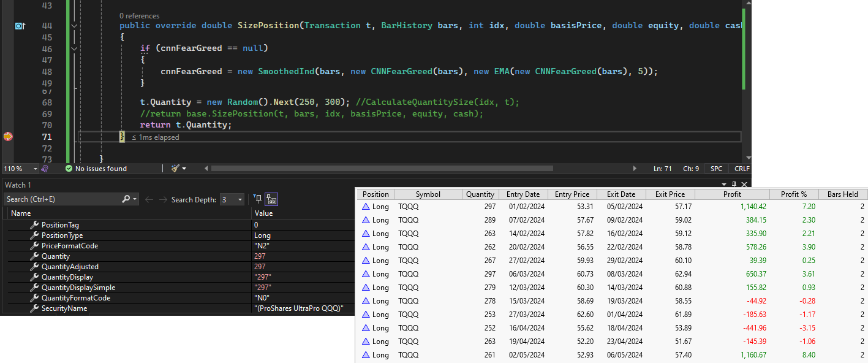The image size is (868, 363).
Task: Collapse the if block at line 46
Action: pyautogui.click(x=74, y=48)
